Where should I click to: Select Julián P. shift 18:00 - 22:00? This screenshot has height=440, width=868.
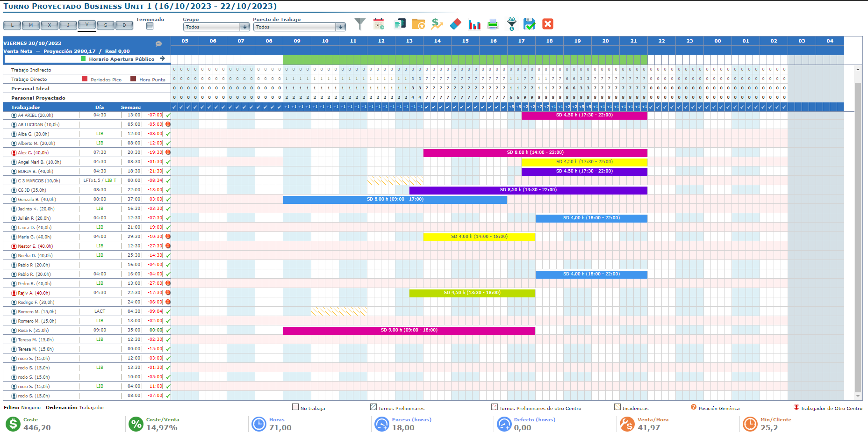(x=591, y=218)
